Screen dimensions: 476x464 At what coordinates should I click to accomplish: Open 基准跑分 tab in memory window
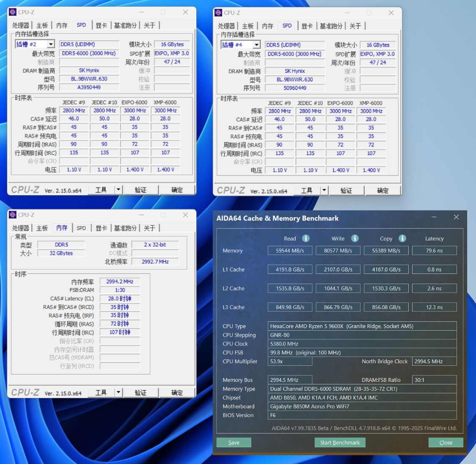(x=125, y=228)
